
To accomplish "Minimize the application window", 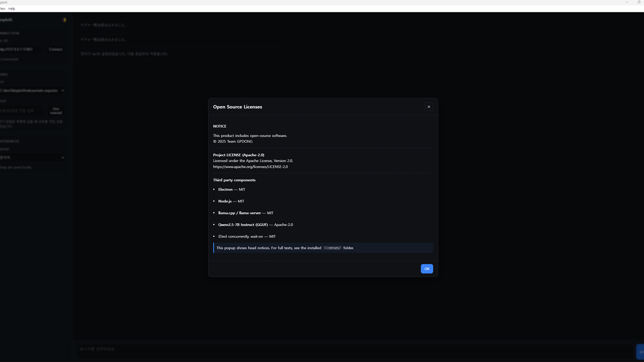I will click(x=627, y=2).
